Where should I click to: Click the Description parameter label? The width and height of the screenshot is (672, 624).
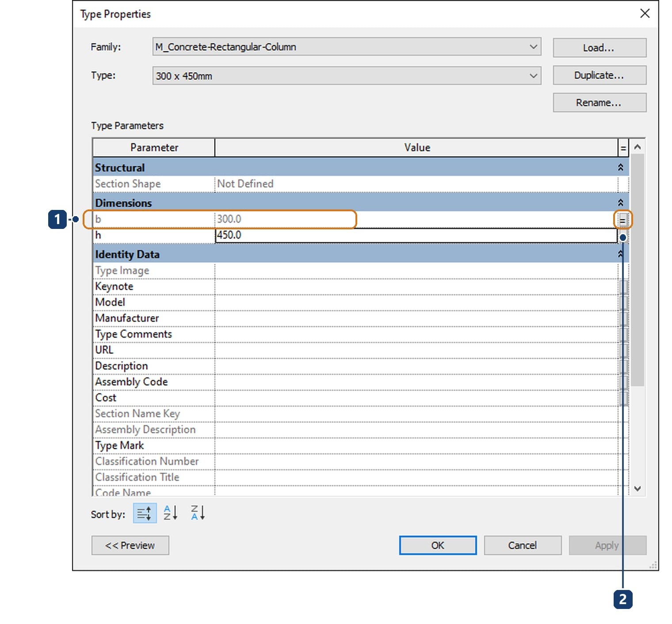[122, 366]
